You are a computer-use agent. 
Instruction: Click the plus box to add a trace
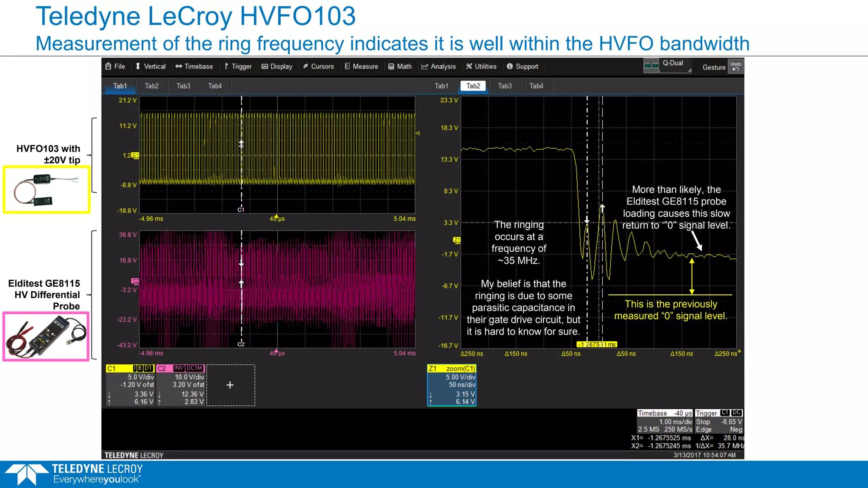pyautogui.click(x=231, y=385)
